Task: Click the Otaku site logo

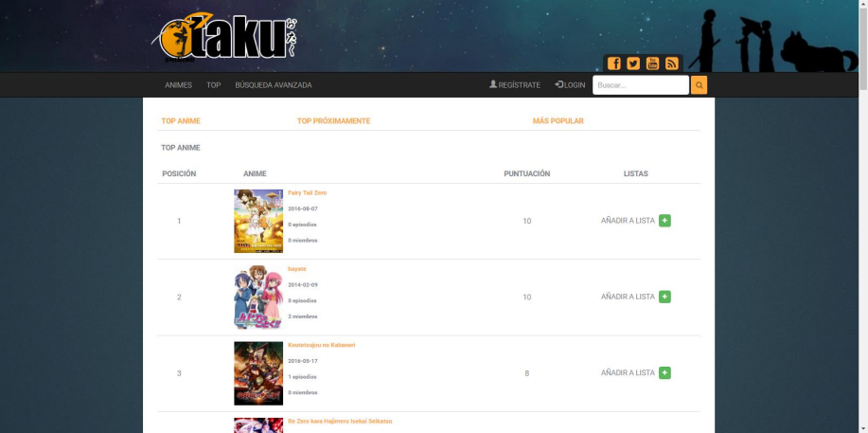Action: (224, 37)
